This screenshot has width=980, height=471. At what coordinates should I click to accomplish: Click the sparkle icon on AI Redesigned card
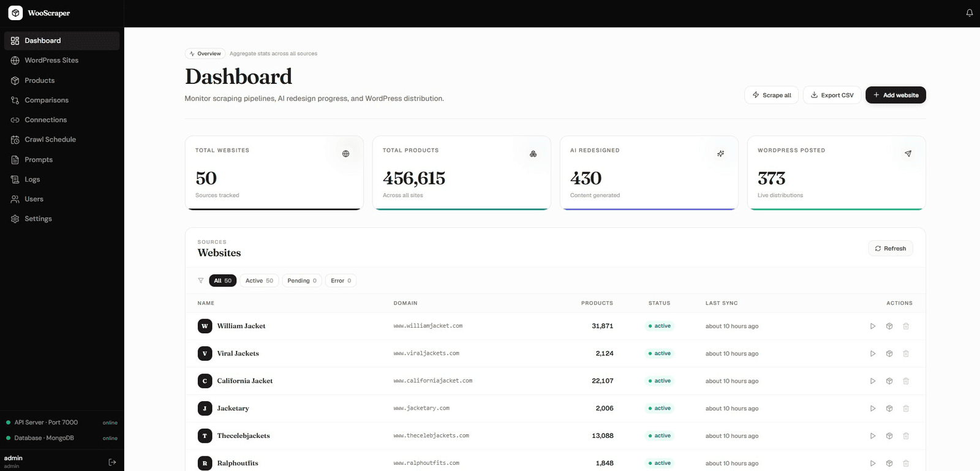click(x=720, y=154)
